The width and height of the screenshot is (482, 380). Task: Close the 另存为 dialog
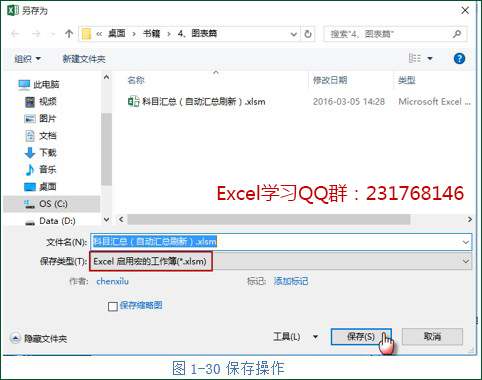(x=465, y=11)
